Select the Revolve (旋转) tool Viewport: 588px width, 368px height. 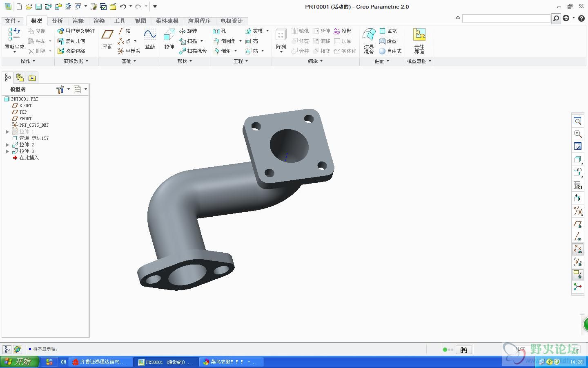188,31
